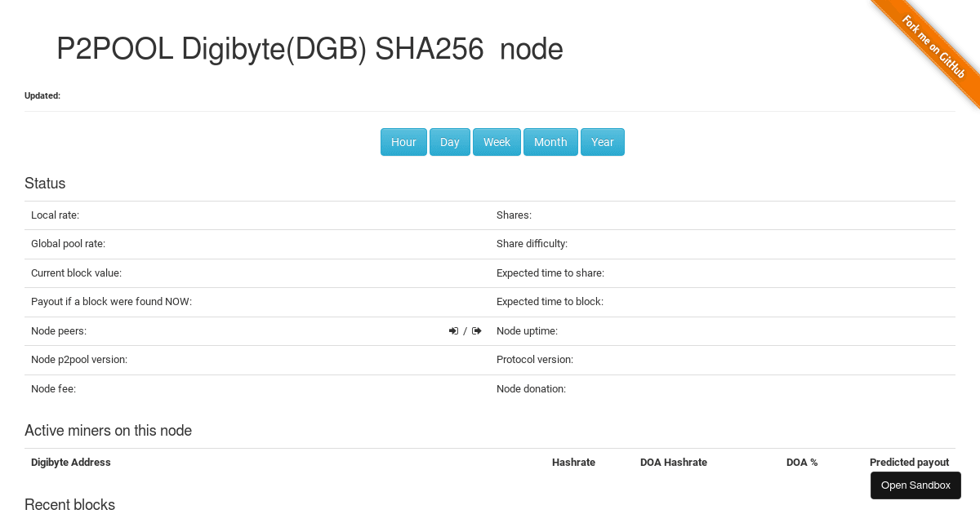Click the P2POOL Digibyte node page title

309,49
